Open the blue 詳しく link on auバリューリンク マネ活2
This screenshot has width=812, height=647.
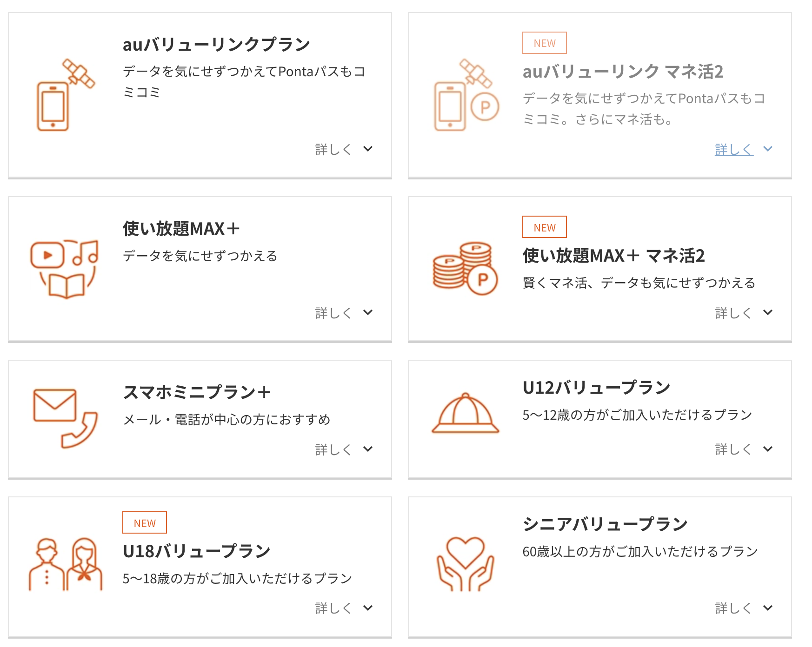click(733, 149)
